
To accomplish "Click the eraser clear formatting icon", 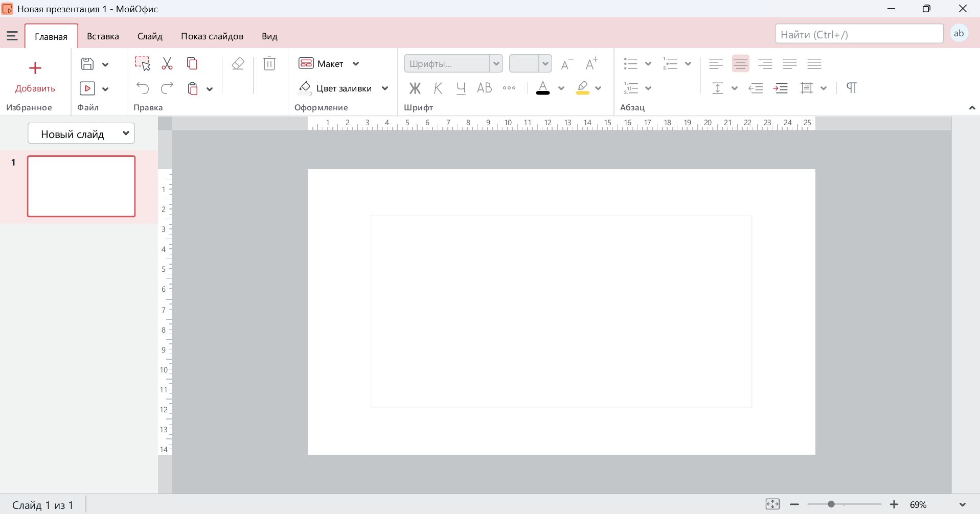I will tap(238, 63).
